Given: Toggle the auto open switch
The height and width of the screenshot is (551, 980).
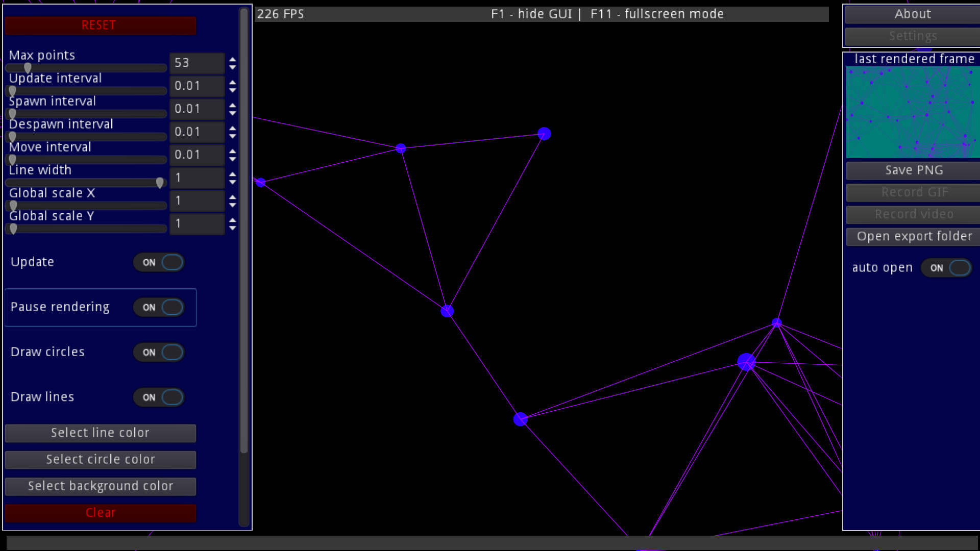Looking at the screenshot, I should 946,268.
